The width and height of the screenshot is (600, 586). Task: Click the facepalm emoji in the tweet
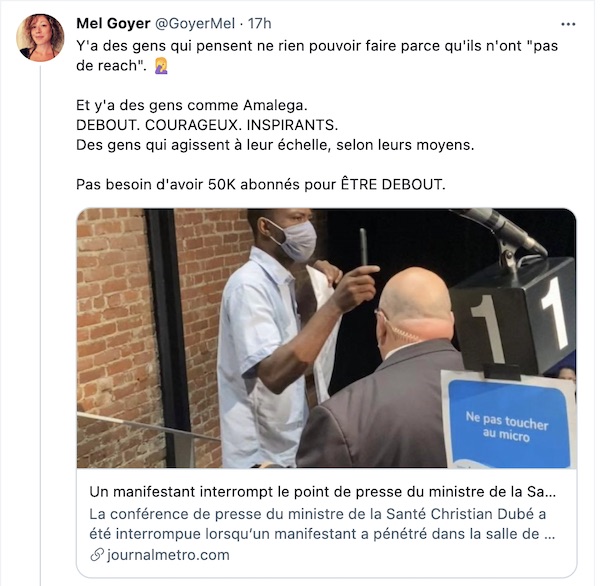(161, 66)
